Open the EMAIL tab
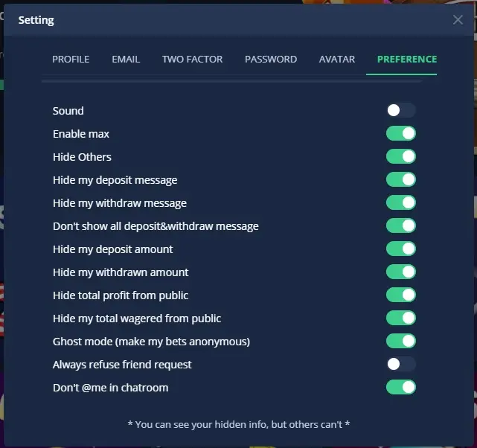Screen dimensions: 477x448 (x=126, y=59)
